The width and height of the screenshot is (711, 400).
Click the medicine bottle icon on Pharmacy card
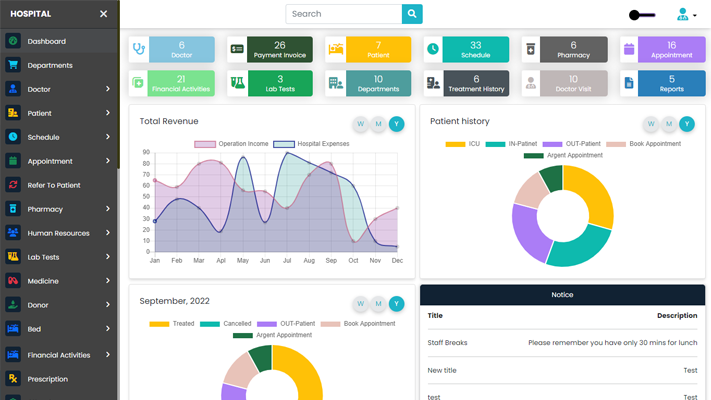(x=531, y=49)
